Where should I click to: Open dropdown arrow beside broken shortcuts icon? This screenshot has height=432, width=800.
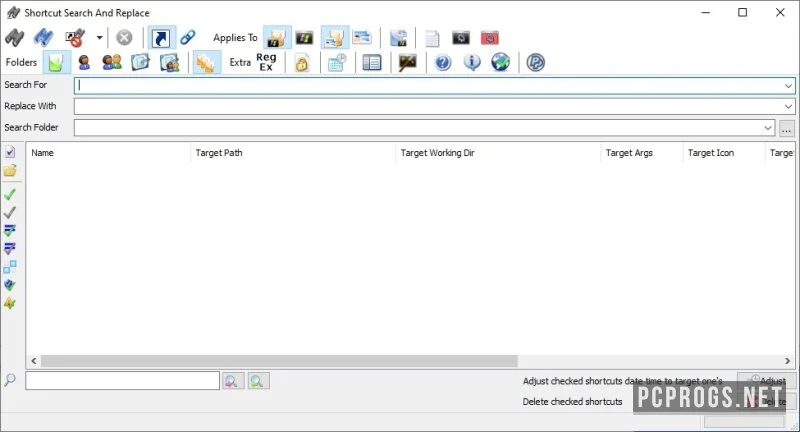coord(99,38)
